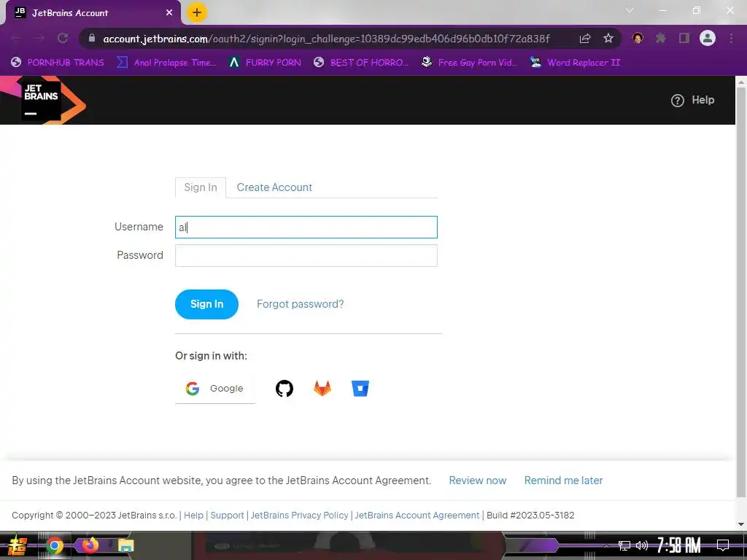Open the footer Help link
Image resolution: width=747 pixels, height=560 pixels.
pos(193,516)
